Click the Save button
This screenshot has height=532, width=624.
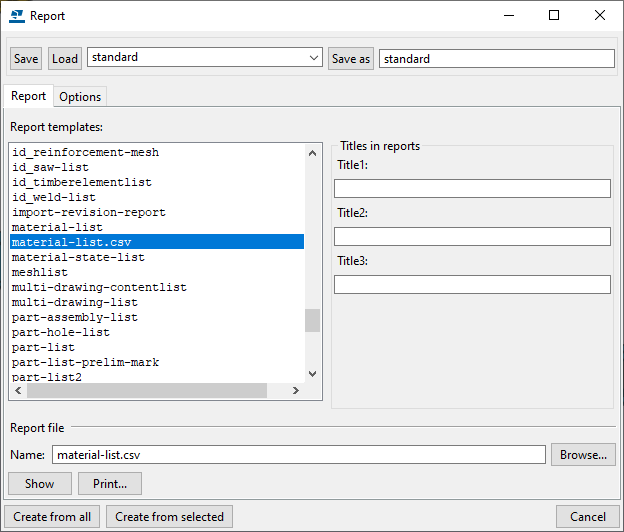26,59
